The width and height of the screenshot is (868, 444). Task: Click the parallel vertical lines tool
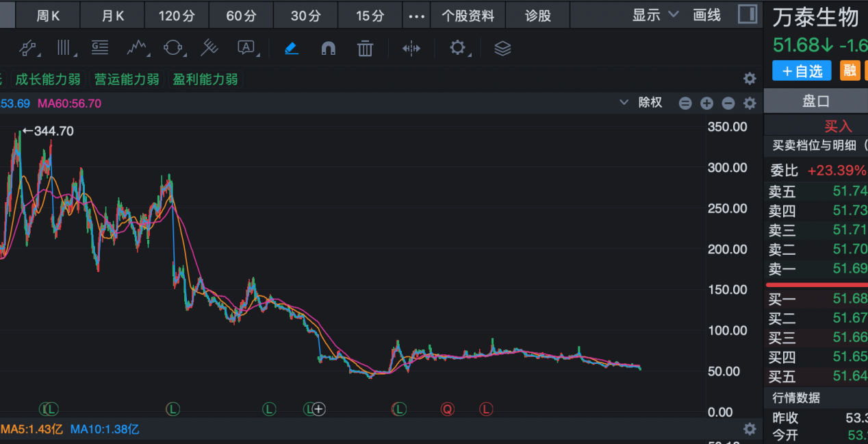coord(64,48)
